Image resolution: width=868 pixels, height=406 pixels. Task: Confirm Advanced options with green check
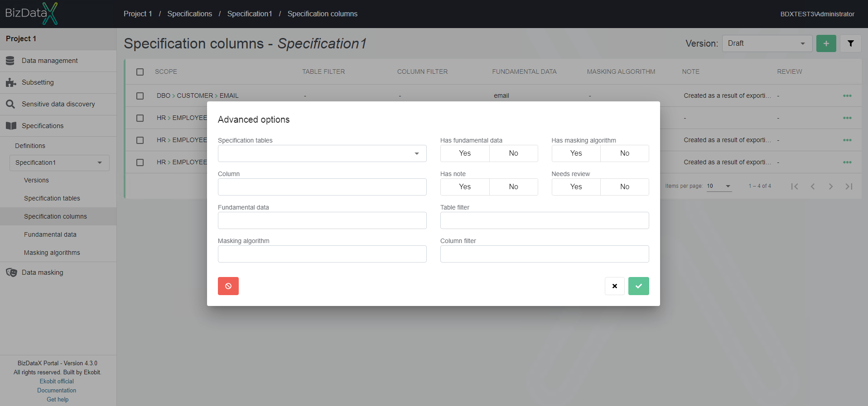click(639, 286)
